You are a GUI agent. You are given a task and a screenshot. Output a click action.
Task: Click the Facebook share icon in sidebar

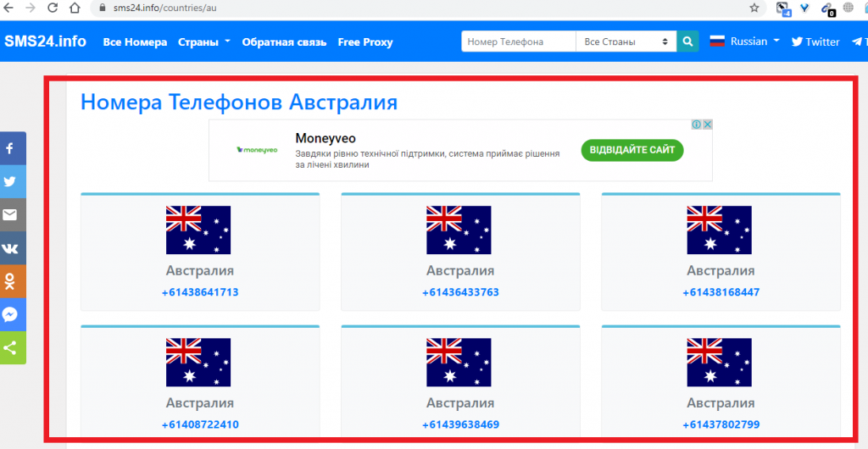(x=11, y=148)
